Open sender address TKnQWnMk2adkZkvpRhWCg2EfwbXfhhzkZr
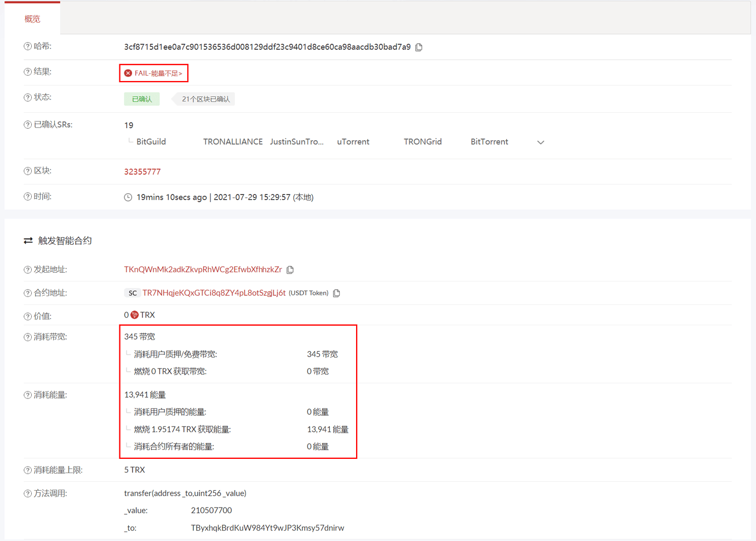Screen dimensions: 756x541 (x=203, y=269)
